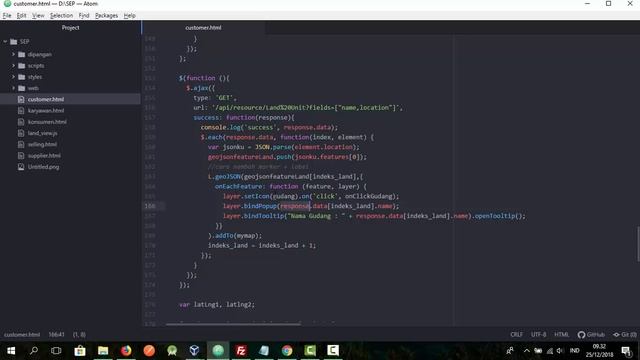Image resolution: width=640 pixels, height=360 pixels.
Task: Click the customer.html file name in status bar
Action: click(x=22, y=335)
